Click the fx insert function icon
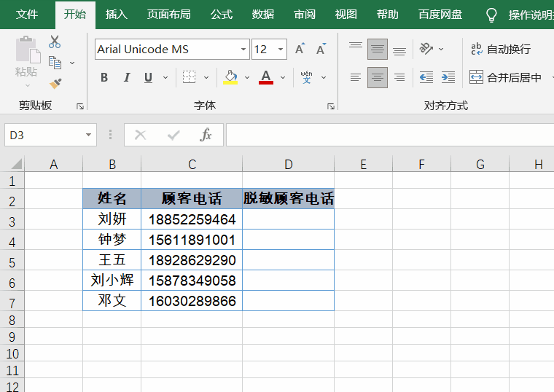This screenshot has width=554, height=392. (206, 135)
